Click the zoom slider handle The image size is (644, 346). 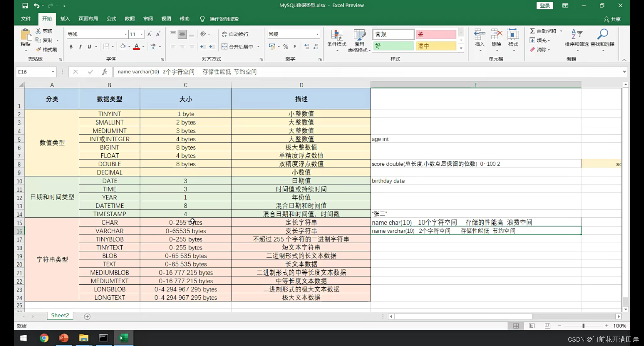(584, 326)
